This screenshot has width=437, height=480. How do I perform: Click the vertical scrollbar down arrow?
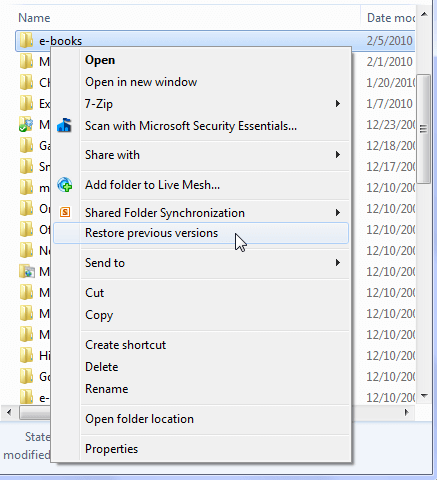coord(424,396)
